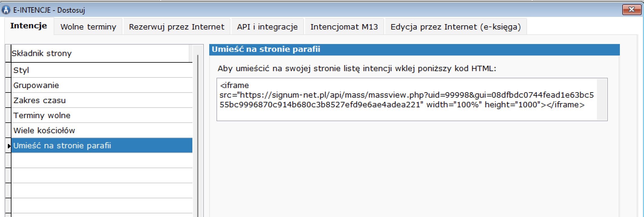Viewport: 644px width, 217px height.
Task: Select Terminy wolne entry
Action: pyautogui.click(x=101, y=115)
